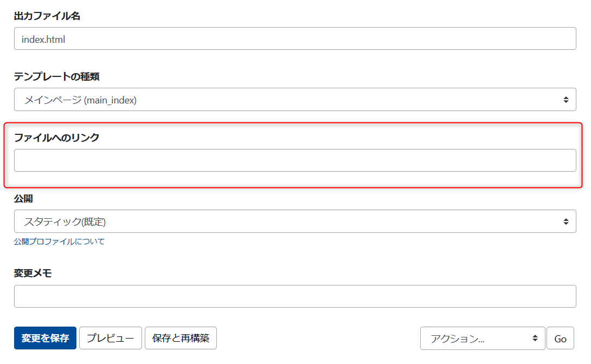Image resolution: width=591 pixels, height=364 pixels.
Task: Click the ファイルへのリンク label
Action: tap(56, 138)
